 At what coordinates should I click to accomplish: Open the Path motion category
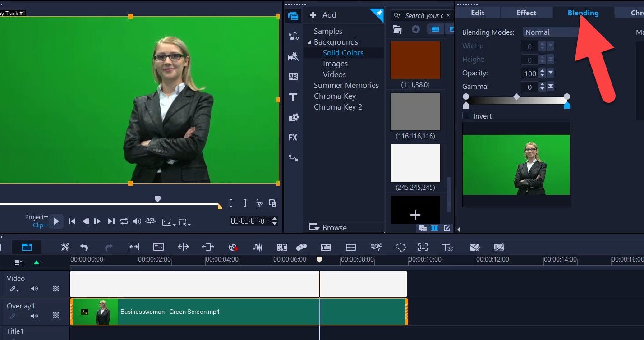[293, 157]
